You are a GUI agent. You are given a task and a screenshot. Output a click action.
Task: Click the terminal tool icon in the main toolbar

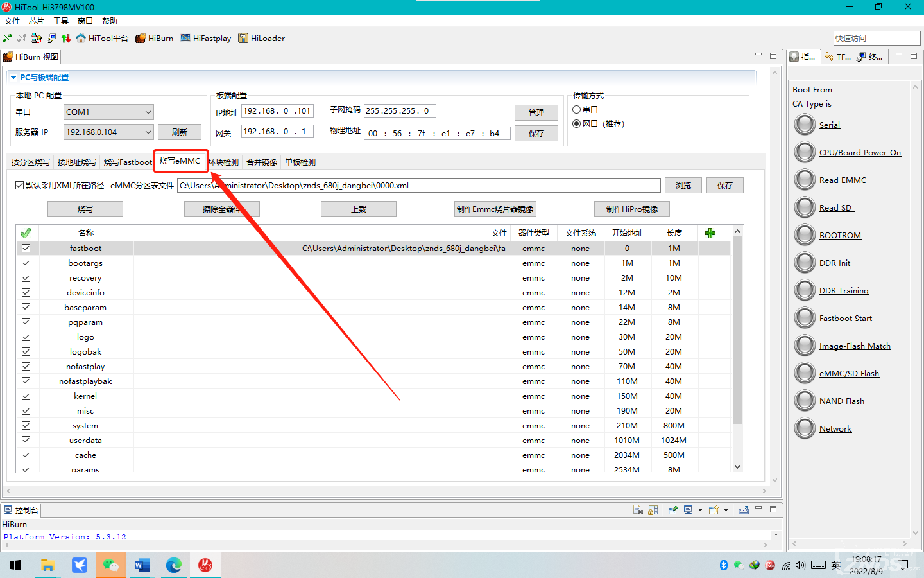[51, 38]
